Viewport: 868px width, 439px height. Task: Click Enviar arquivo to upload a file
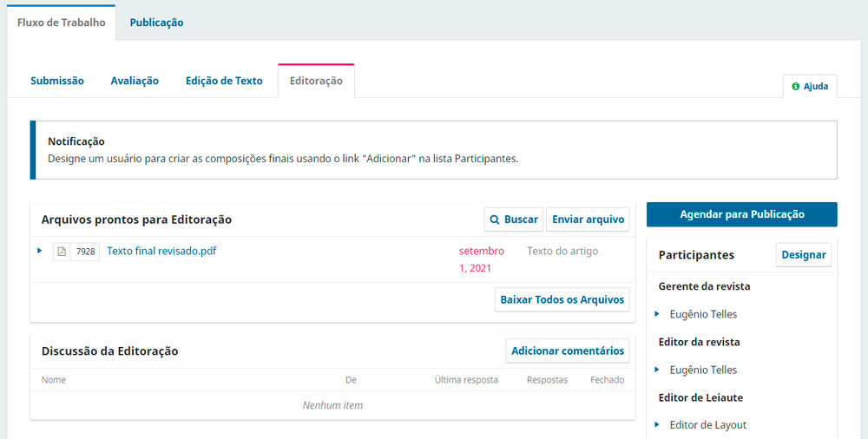588,219
